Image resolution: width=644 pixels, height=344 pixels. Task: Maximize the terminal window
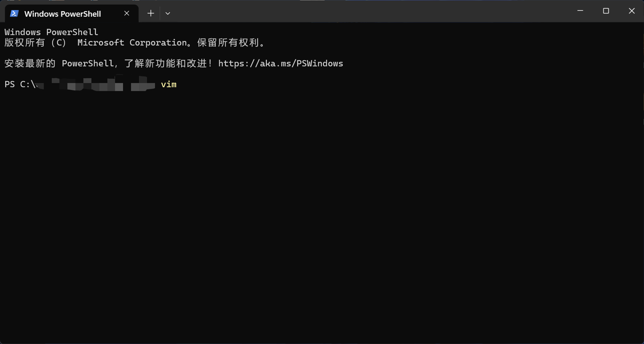(x=606, y=11)
